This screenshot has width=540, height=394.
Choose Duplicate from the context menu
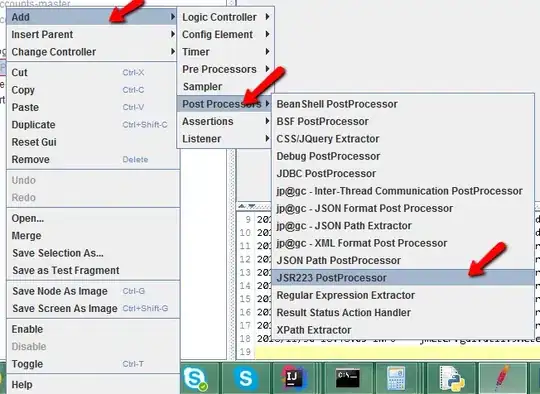click(x=93, y=125)
